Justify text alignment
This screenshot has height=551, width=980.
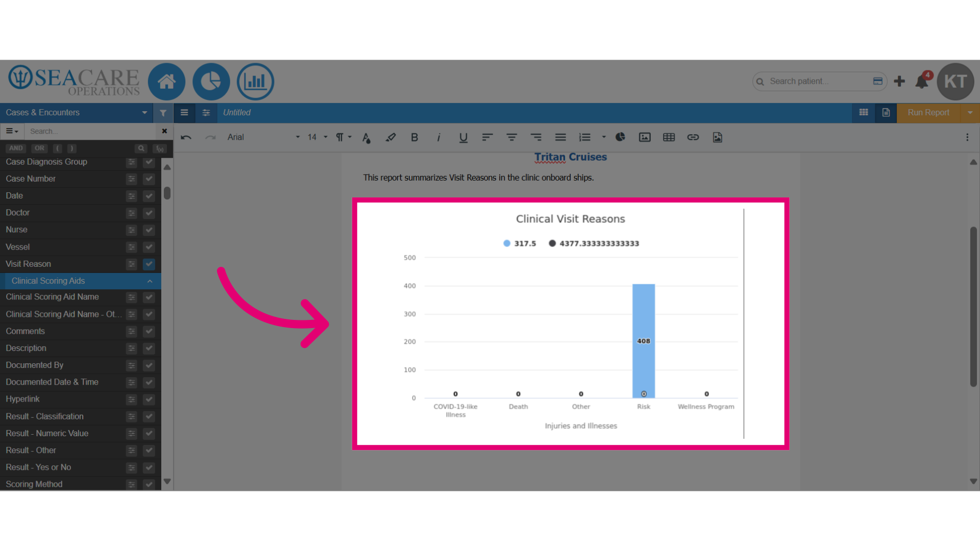pos(560,137)
